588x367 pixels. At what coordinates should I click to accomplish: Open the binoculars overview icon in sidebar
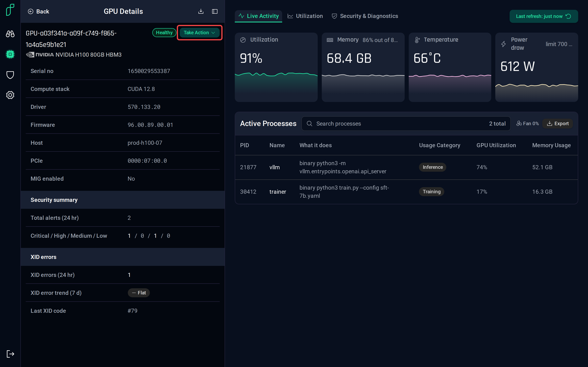(10, 34)
